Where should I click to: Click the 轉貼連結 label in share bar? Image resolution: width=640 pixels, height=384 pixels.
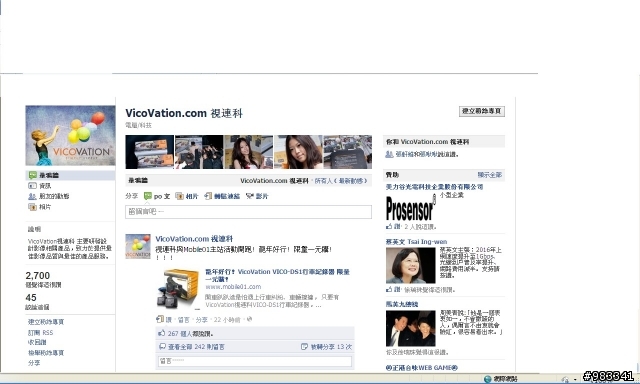coord(227,196)
